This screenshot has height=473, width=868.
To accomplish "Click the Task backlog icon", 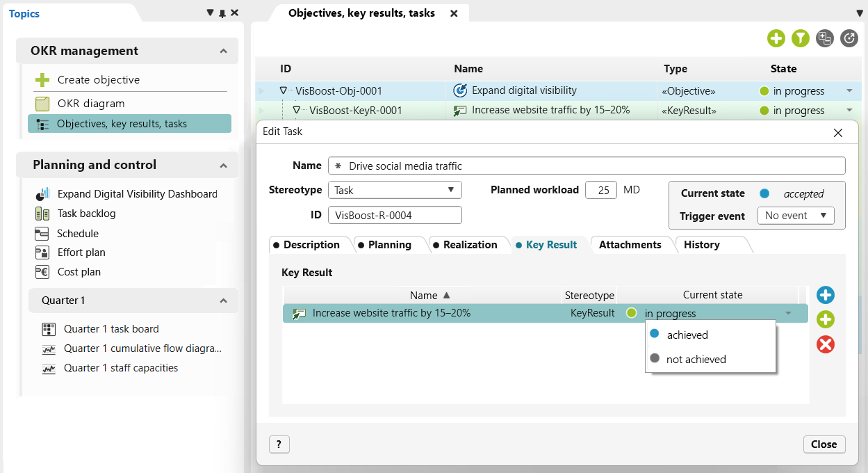I will (42, 214).
